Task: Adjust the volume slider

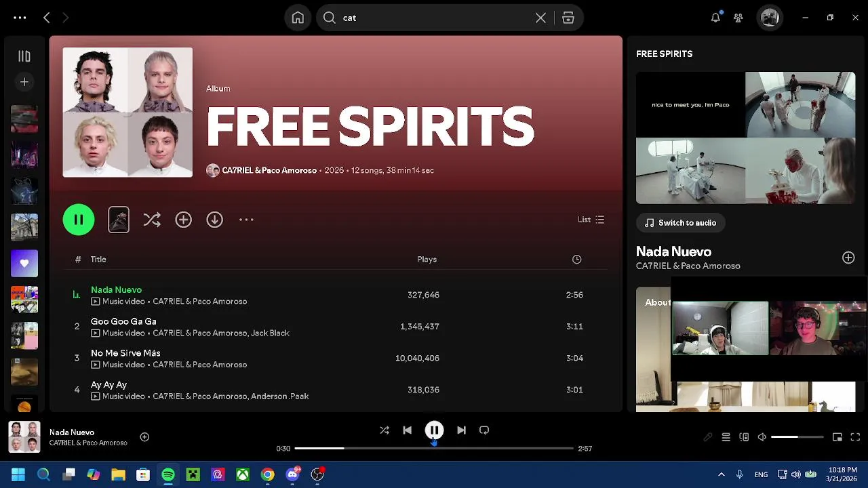Action: [797, 437]
